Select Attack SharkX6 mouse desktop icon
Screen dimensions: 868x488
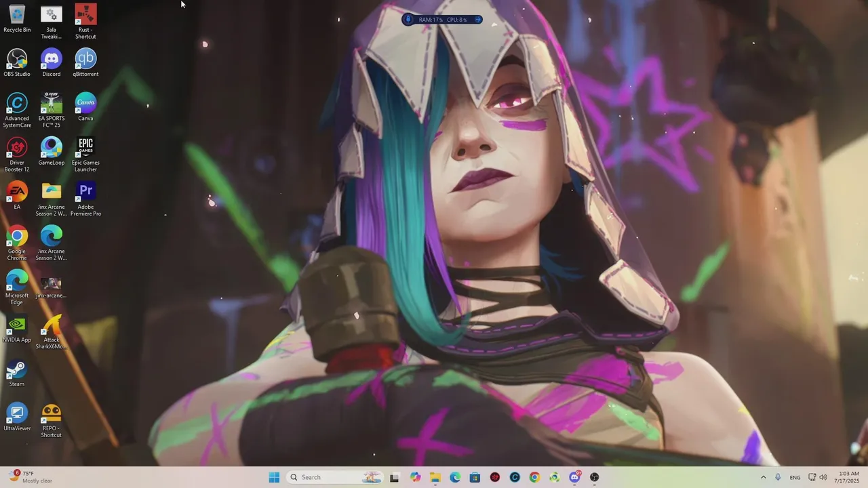coord(51,332)
